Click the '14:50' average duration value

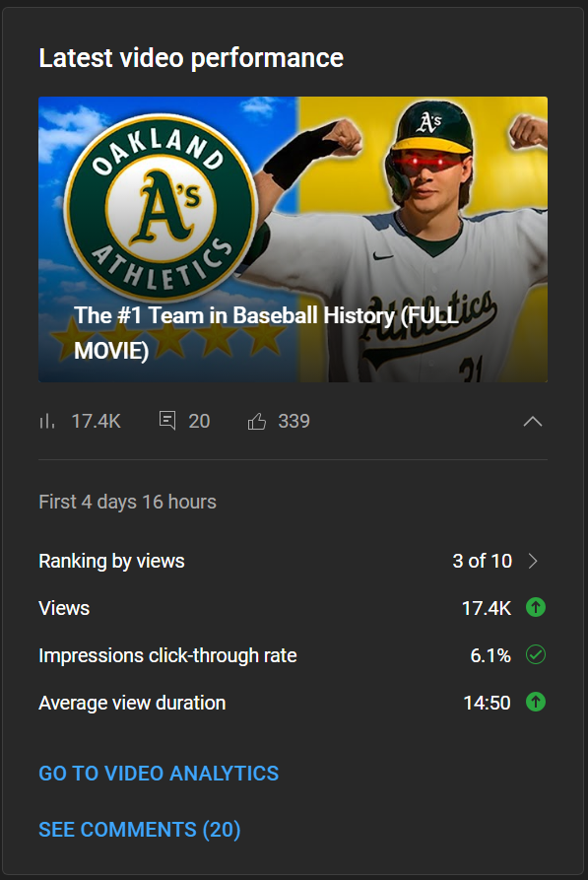487,703
